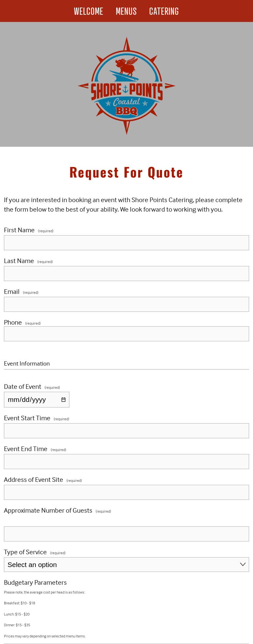Viewport: 253px width, 644px height.
Task: Click the Event Information section header
Action: tap(27, 364)
